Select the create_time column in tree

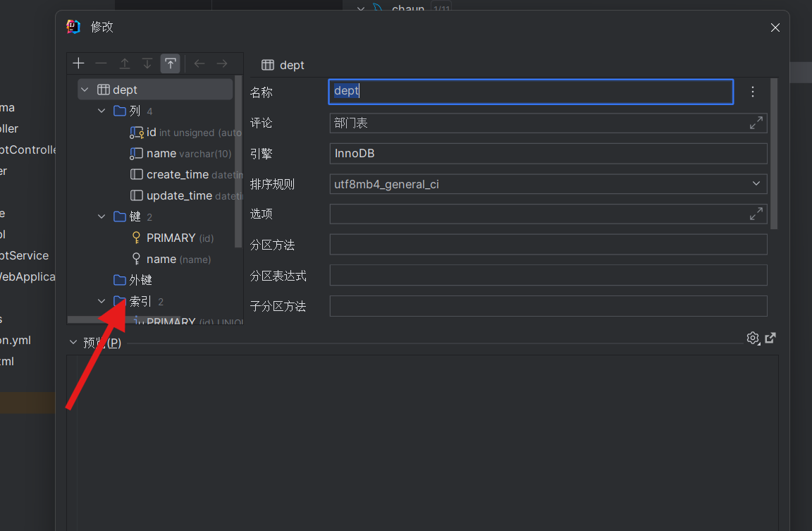click(x=177, y=174)
